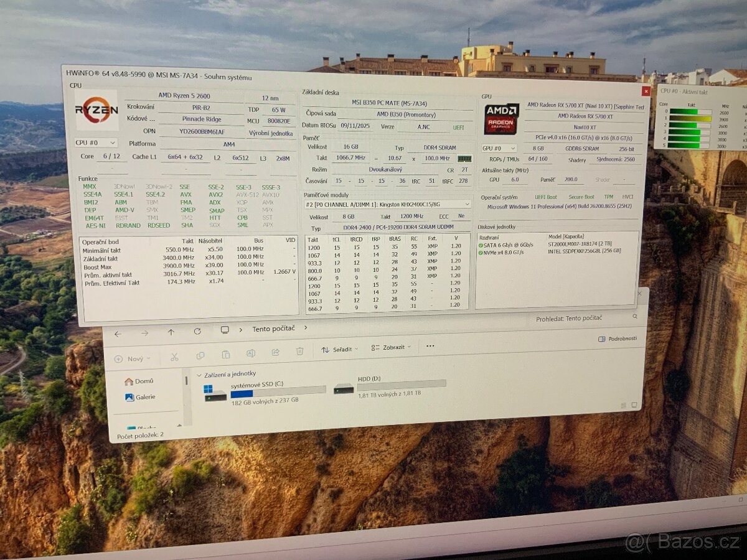Click the Secure Boot label

click(x=581, y=197)
